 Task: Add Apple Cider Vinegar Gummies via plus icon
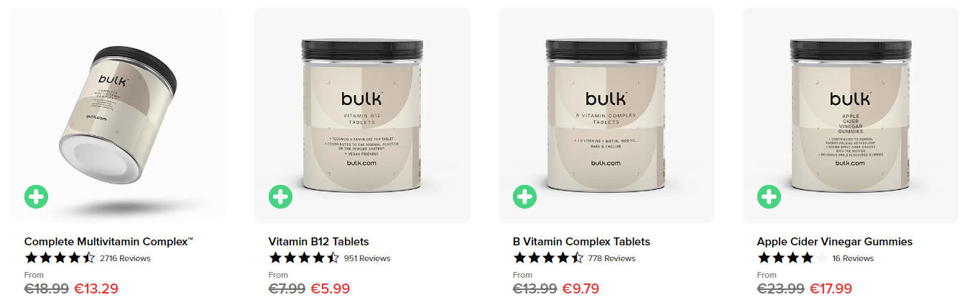pos(769,196)
